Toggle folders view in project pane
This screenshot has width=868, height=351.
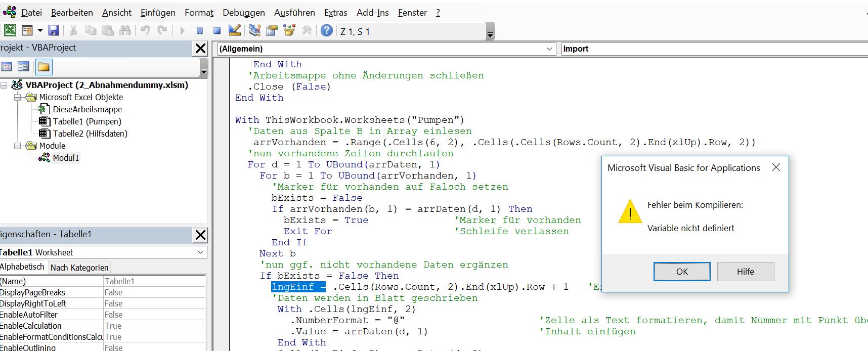[x=44, y=67]
